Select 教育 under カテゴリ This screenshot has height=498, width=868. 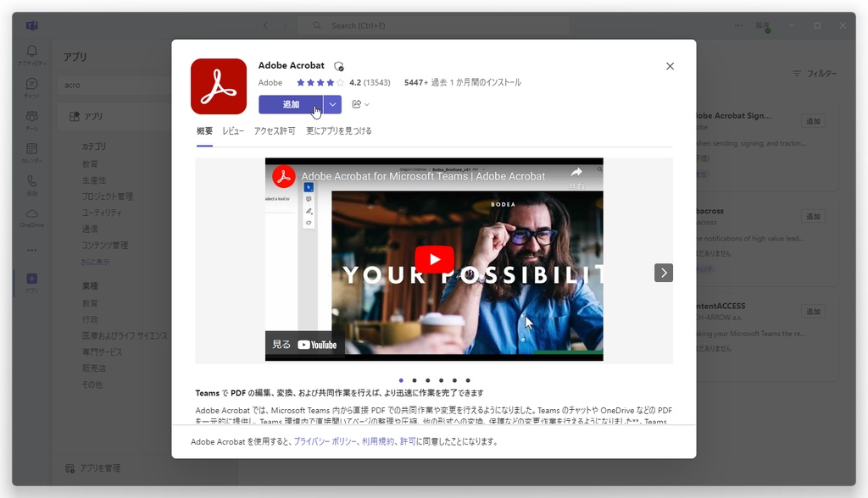coord(90,163)
